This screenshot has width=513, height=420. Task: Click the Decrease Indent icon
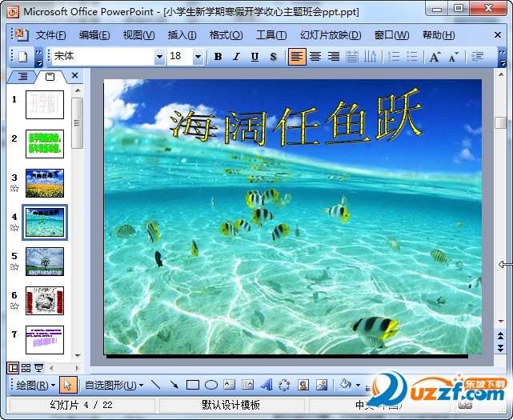(477, 57)
